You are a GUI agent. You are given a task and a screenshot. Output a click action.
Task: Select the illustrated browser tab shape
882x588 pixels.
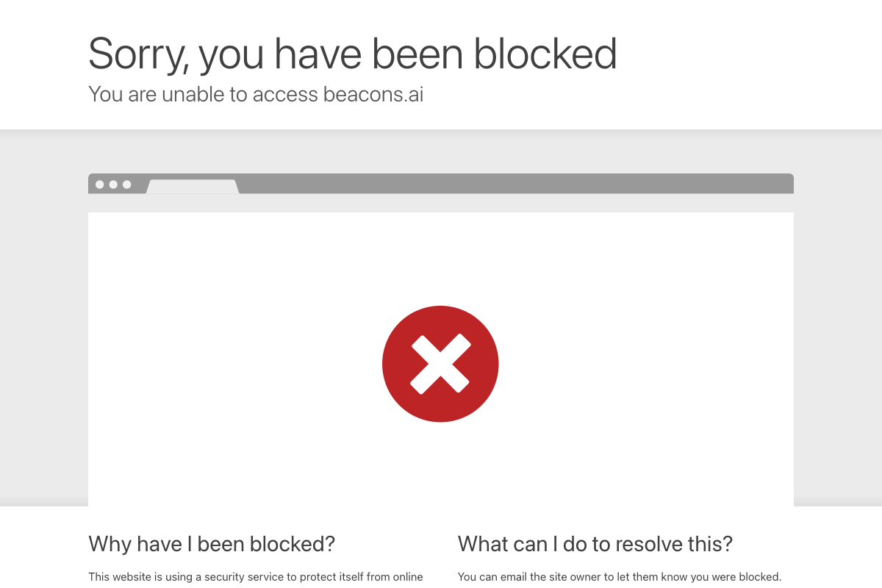(x=193, y=187)
